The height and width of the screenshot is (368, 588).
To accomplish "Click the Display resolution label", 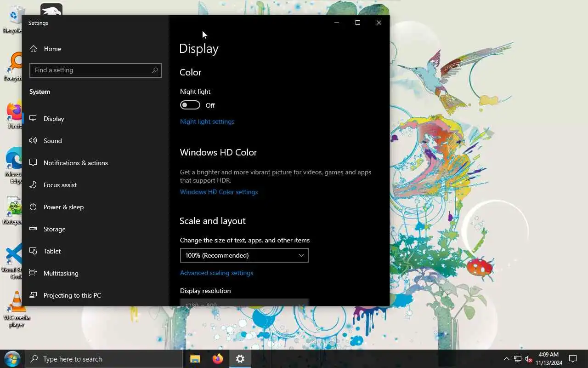I will 205,291.
